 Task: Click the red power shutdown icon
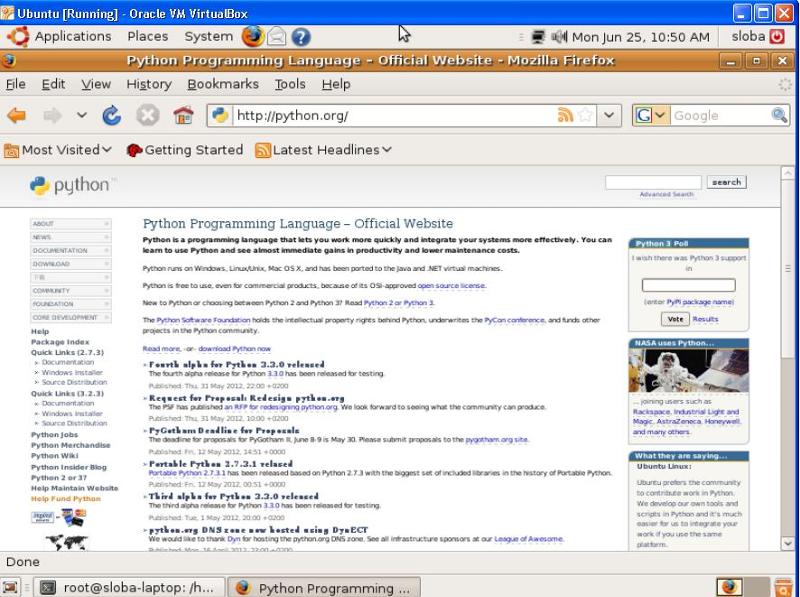tap(777, 37)
